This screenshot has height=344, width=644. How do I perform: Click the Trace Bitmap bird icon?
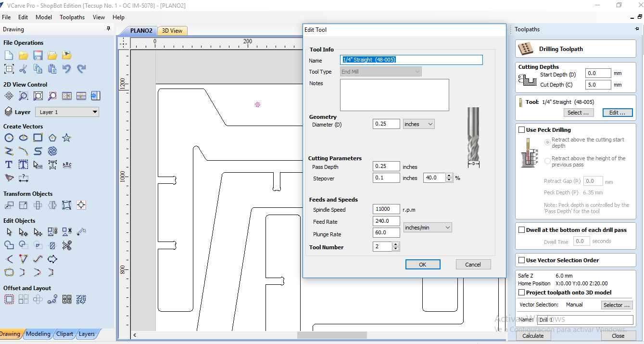[x=9, y=178]
